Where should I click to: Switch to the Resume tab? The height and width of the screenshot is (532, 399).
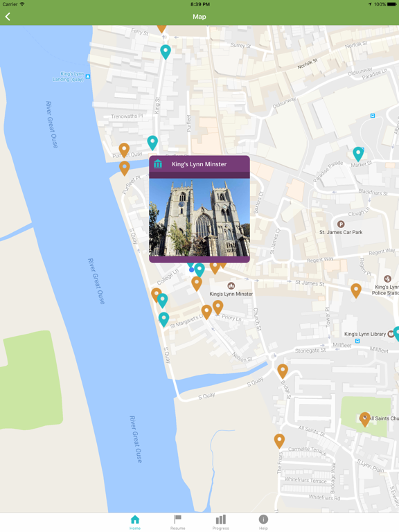coord(178,522)
